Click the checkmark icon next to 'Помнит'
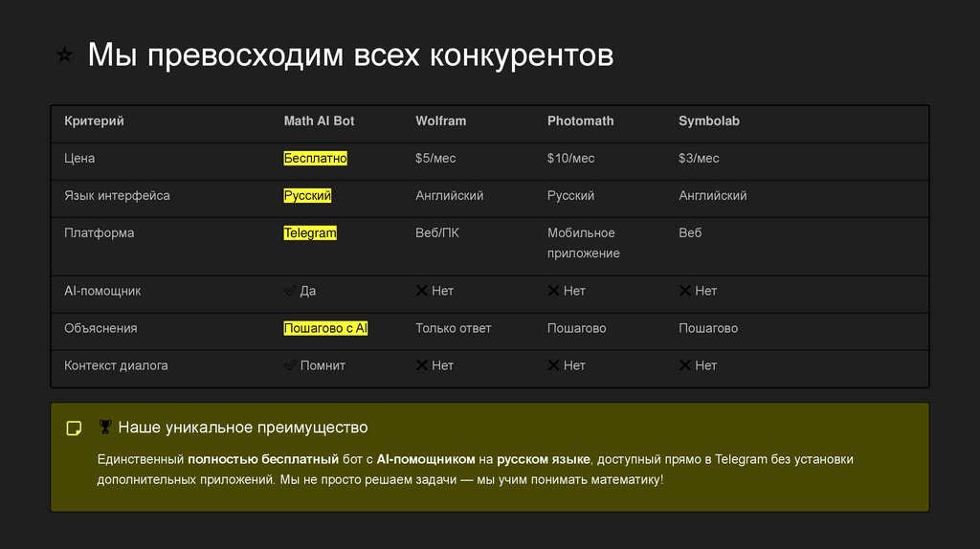980x549 pixels. (x=290, y=365)
